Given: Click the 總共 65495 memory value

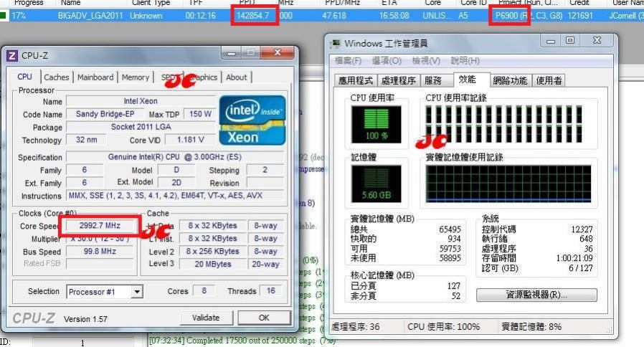Looking at the screenshot, I should coord(450,229).
